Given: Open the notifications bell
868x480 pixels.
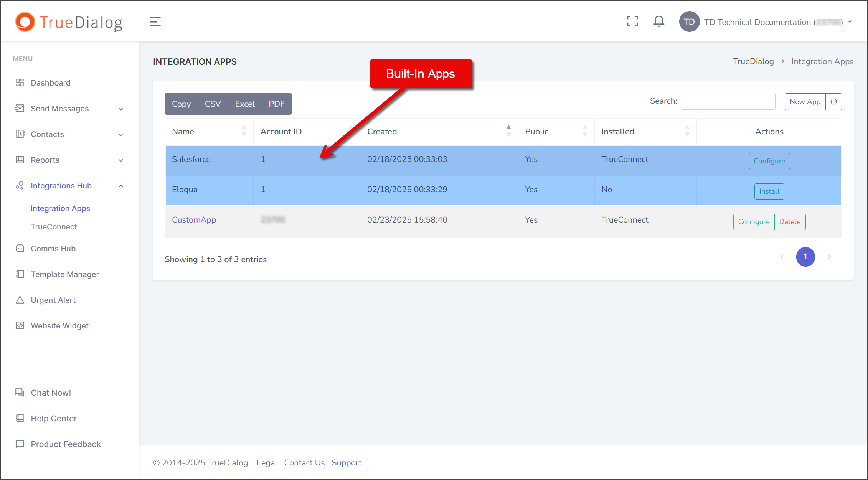Looking at the screenshot, I should tap(659, 21).
